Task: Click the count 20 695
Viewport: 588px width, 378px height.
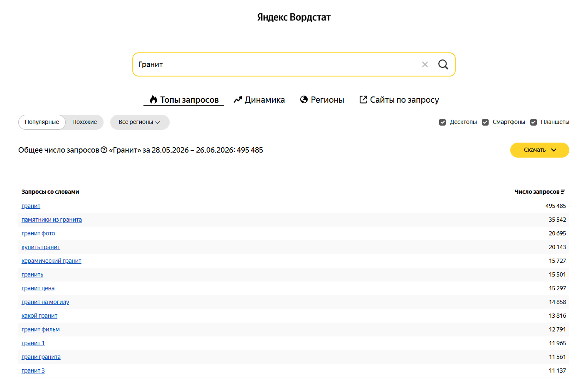Action: point(557,233)
